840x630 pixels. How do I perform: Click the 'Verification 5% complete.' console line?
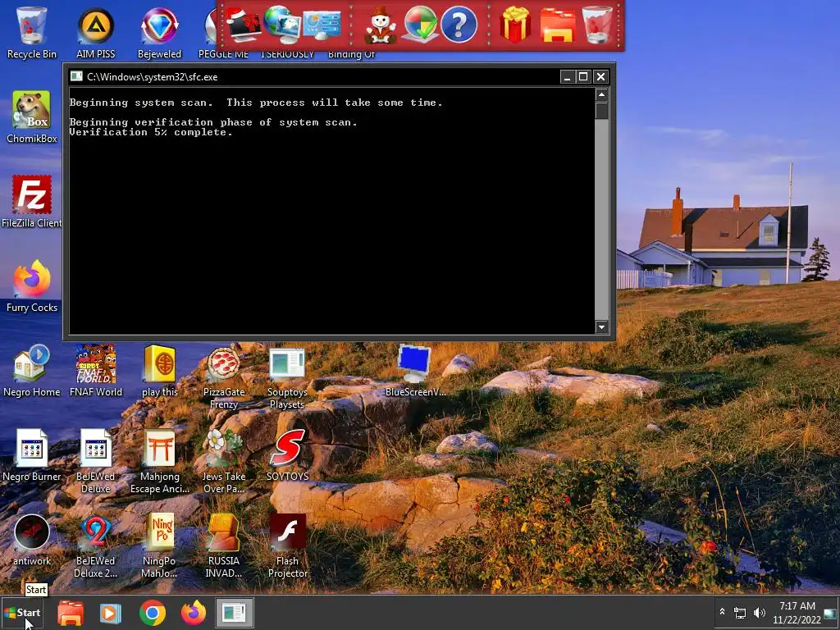tap(151, 132)
